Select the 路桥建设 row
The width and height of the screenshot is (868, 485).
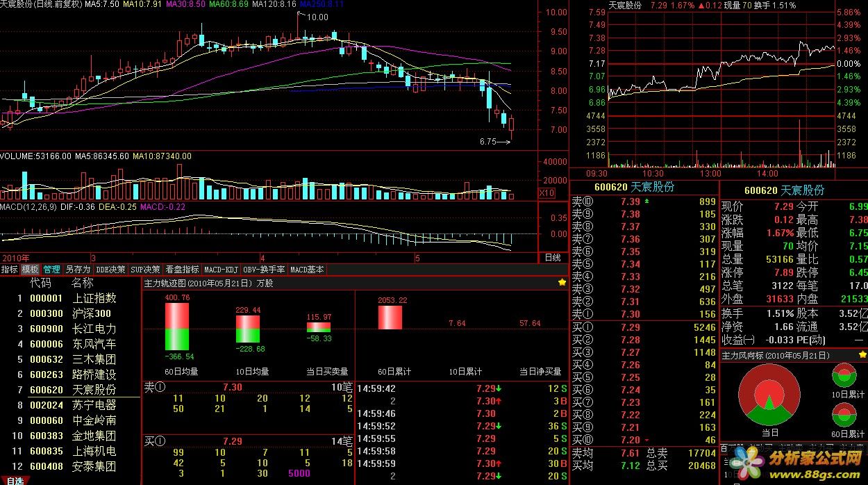70,375
